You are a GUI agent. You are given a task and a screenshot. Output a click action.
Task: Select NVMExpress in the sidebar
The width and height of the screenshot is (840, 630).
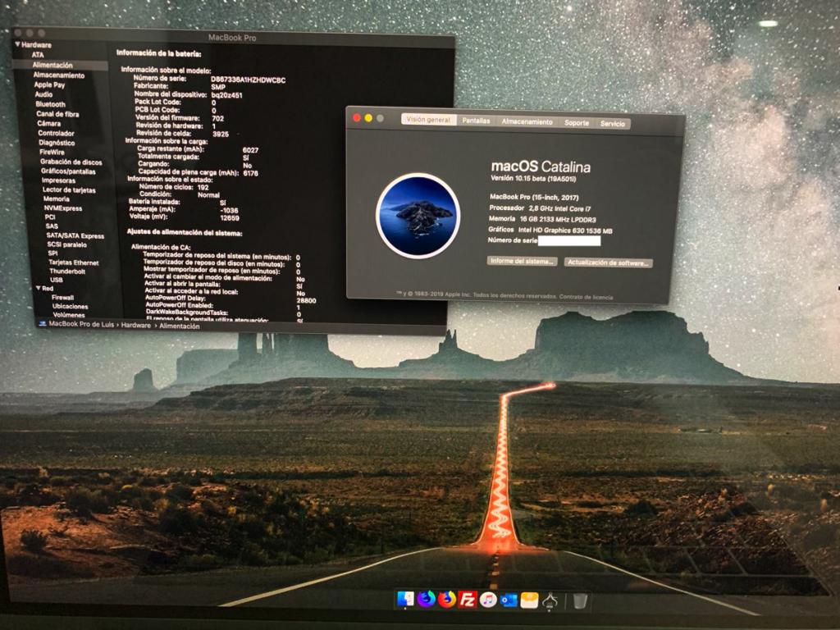point(63,208)
